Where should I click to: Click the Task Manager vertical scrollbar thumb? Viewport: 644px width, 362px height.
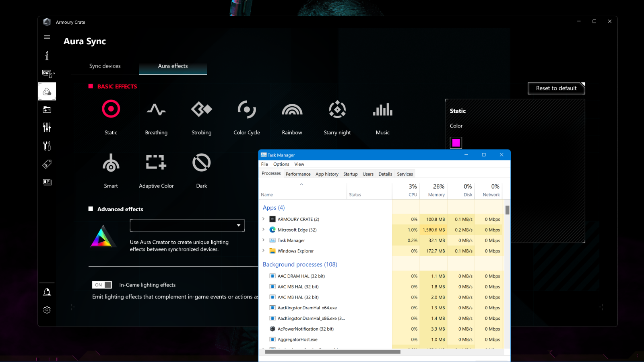508,210
